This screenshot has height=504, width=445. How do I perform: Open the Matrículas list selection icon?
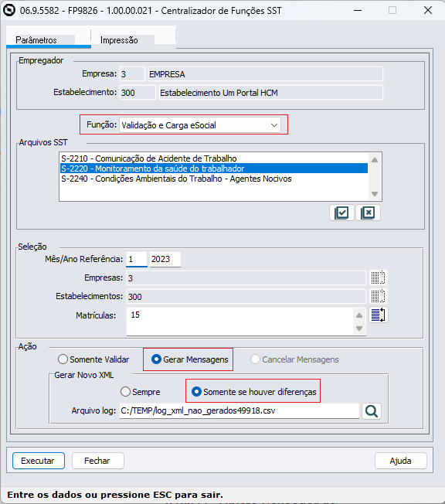pos(378,315)
